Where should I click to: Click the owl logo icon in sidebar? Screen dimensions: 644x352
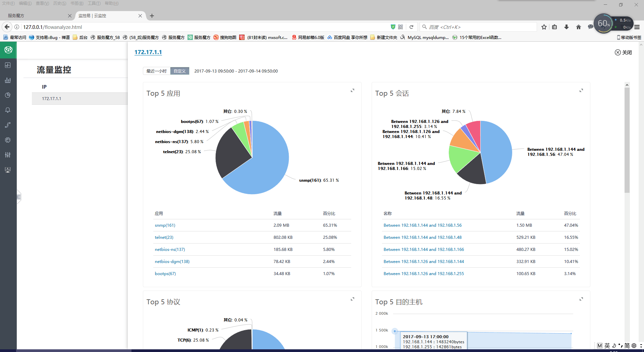pyautogui.click(x=8, y=50)
